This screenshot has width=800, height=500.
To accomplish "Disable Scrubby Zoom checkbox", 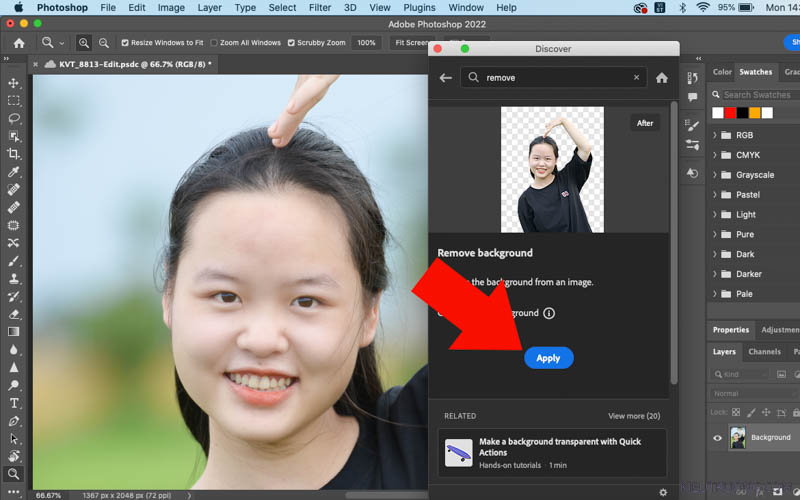I will coord(291,43).
